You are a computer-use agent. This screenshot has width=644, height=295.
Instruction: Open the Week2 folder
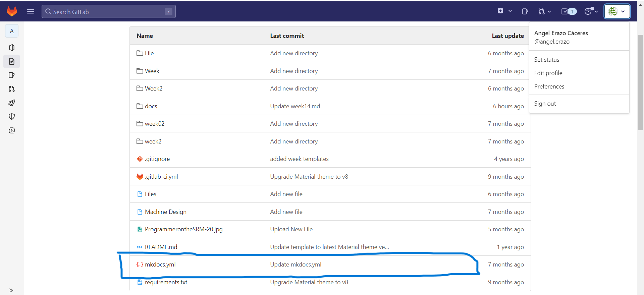pos(154,88)
